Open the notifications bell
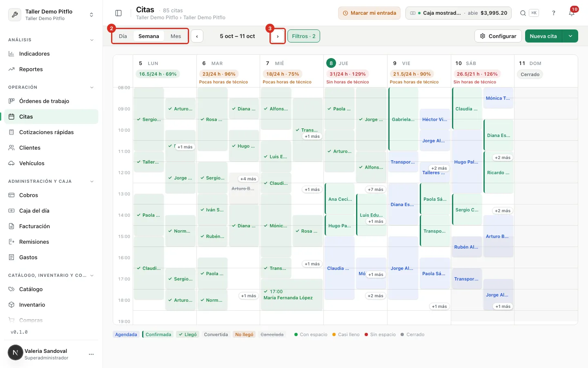Viewport: 588px width, 368px height. pos(572,13)
